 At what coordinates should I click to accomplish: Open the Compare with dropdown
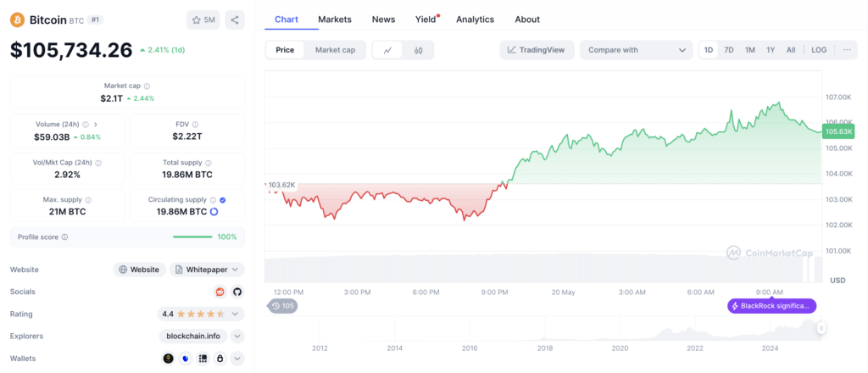click(636, 50)
